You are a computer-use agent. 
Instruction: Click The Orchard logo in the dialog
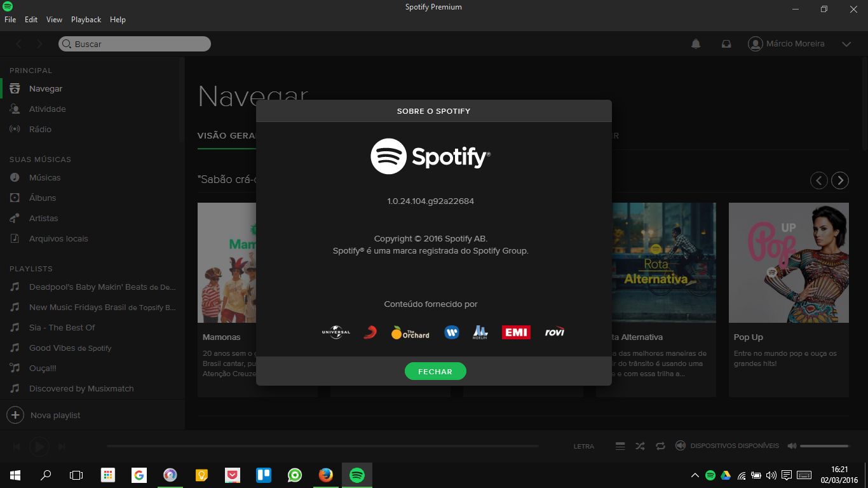pos(410,332)
